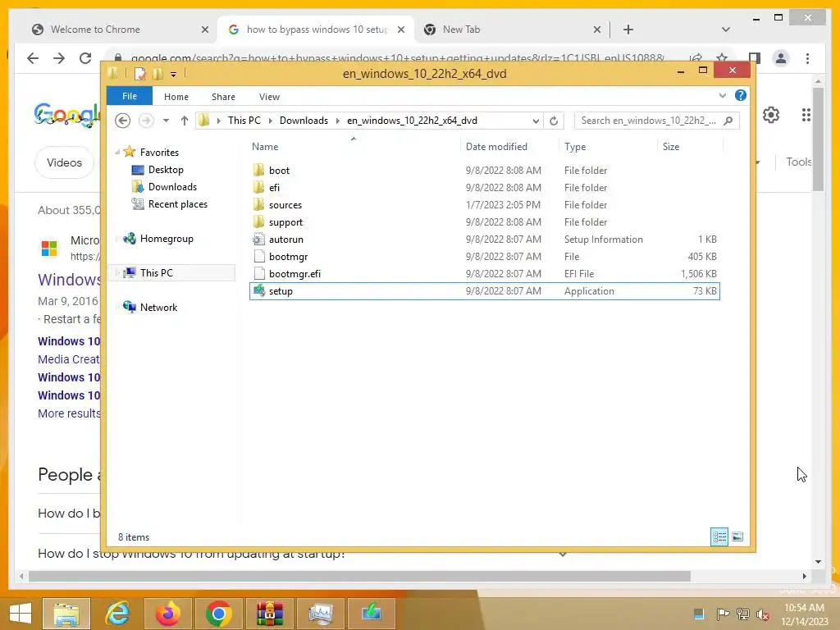Image resolution: width=840 pixels, height=630 pixels.
Task: Filter Google results by Videos
Action: pos(64,162)
